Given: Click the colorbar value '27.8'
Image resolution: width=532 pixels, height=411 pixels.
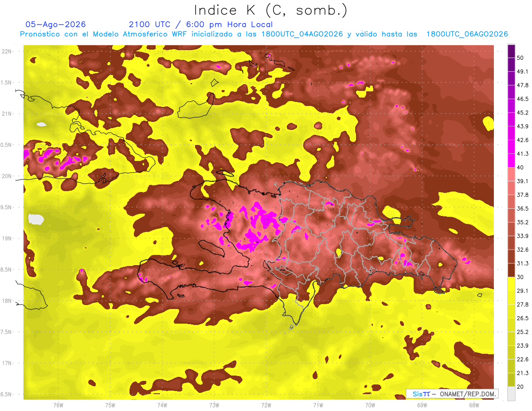Looking at the screenshot, I should coord(523,305).
